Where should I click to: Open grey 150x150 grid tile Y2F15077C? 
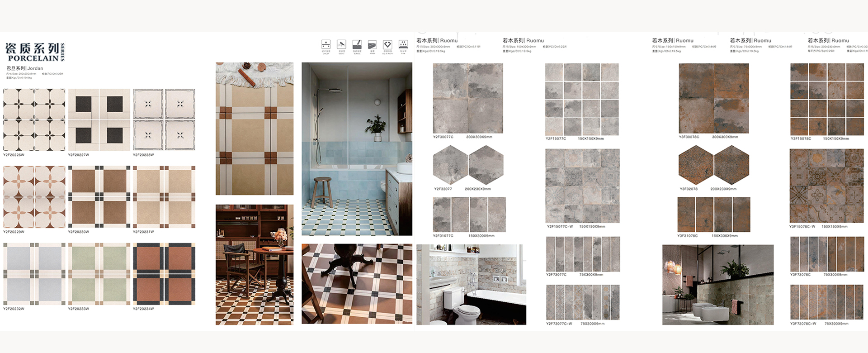tap(582, 100)
